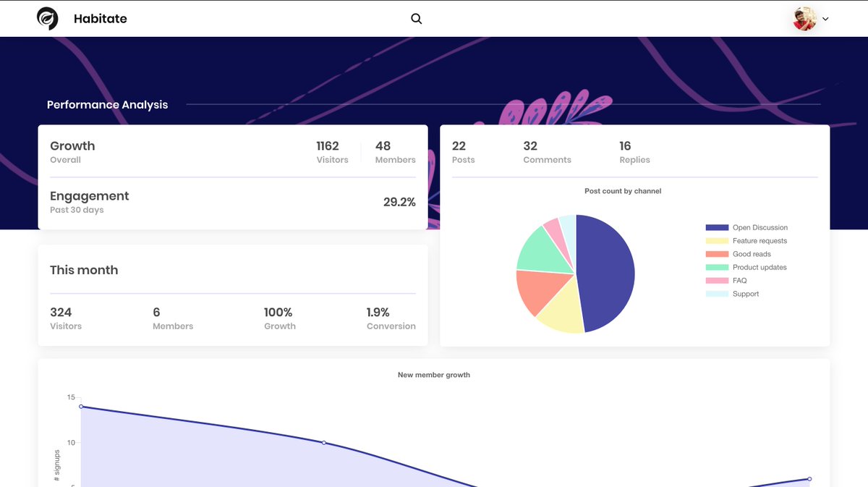Viewport: 868px width, 487px height.
Task: Click the Past 30 days label
Action: pos(77,210)
